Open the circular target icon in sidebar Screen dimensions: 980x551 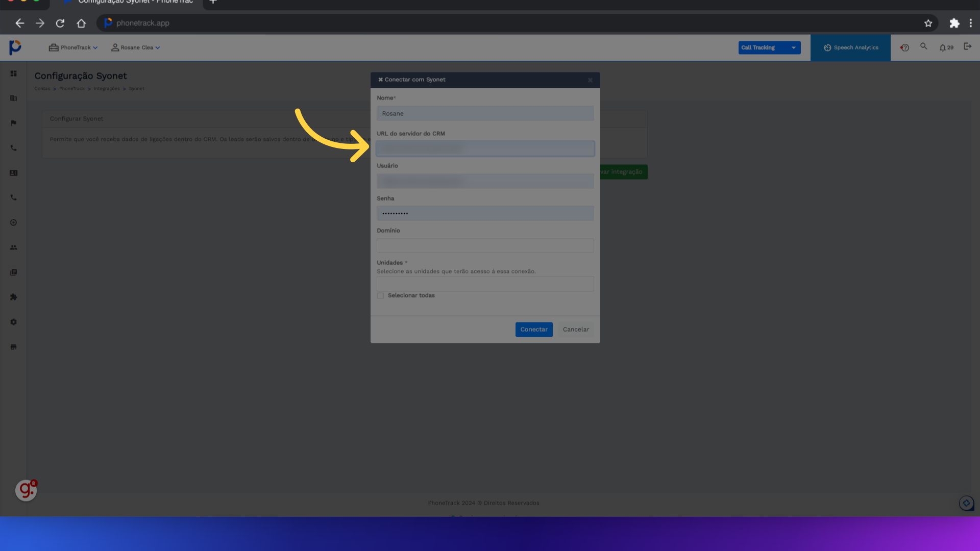click(x=14, y=222)
